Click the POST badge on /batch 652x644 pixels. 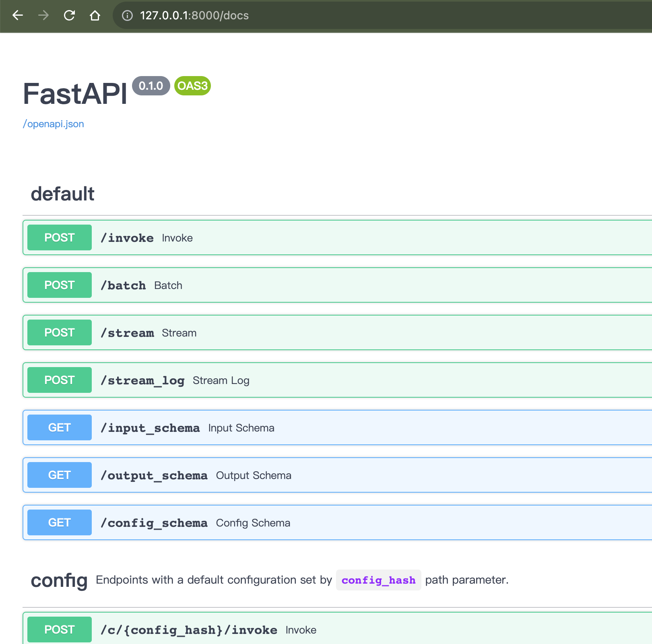(x=59, y=285)
